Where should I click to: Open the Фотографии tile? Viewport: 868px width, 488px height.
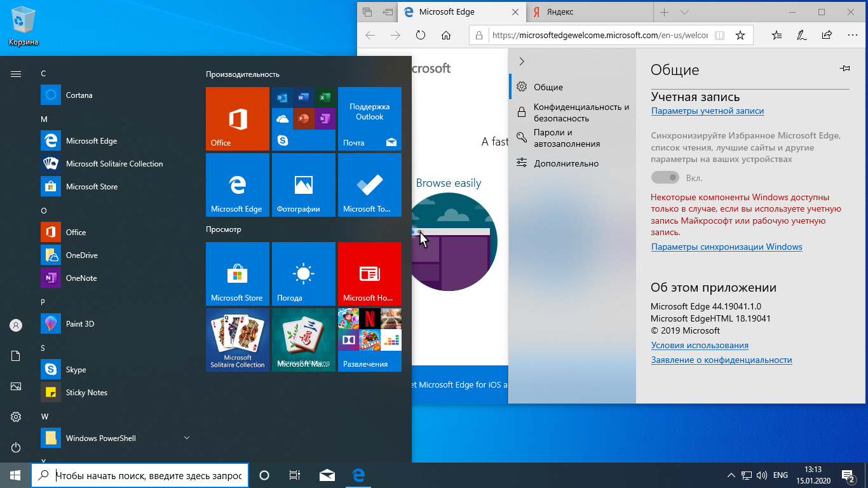[x=304, y=185]
